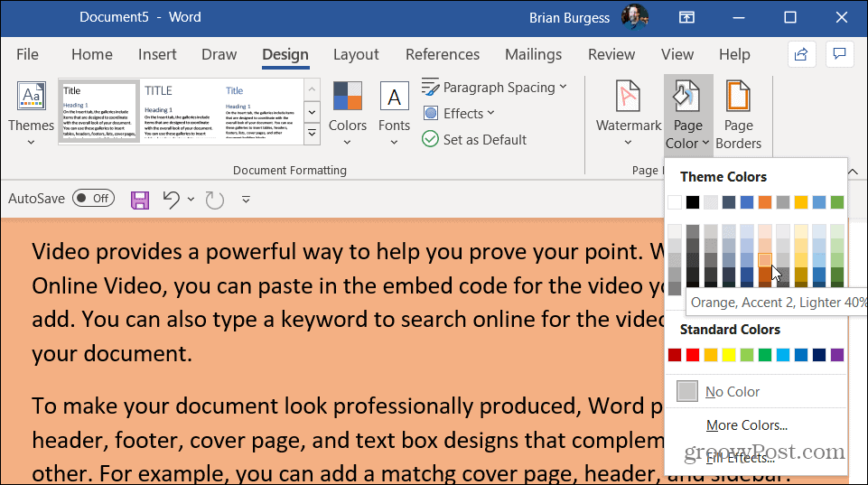Pick black theme color swatch
Viewport: 868px width, 485px height.
tap(693, 202)
